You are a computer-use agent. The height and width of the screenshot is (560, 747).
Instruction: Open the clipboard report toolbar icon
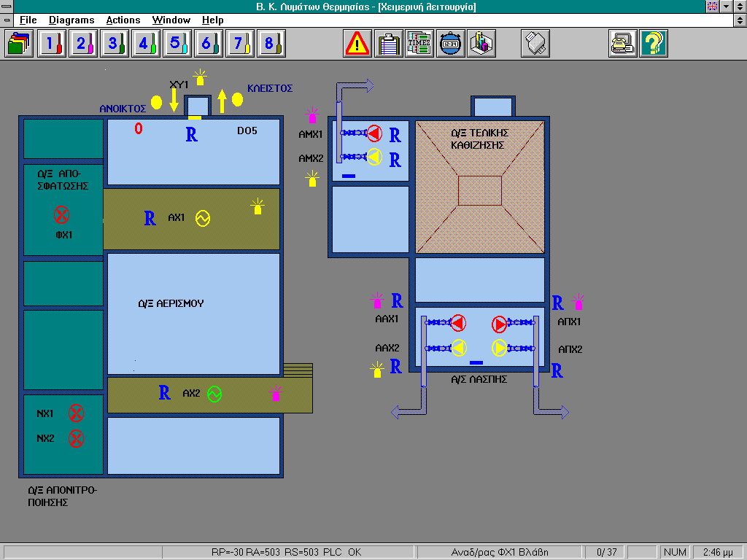pyautogui.click(x=389, y=44)
